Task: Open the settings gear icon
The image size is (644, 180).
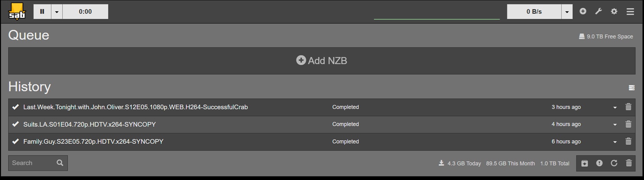Action: [614, 11]
